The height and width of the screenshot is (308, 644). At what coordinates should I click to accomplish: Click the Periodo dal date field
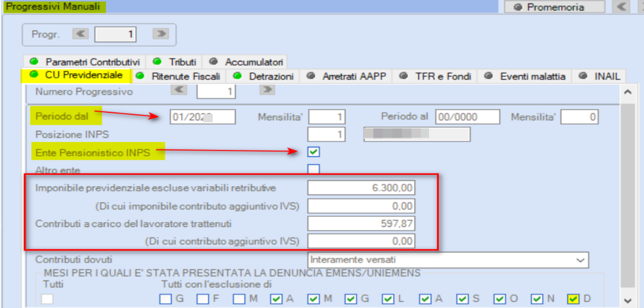point(203,117)
